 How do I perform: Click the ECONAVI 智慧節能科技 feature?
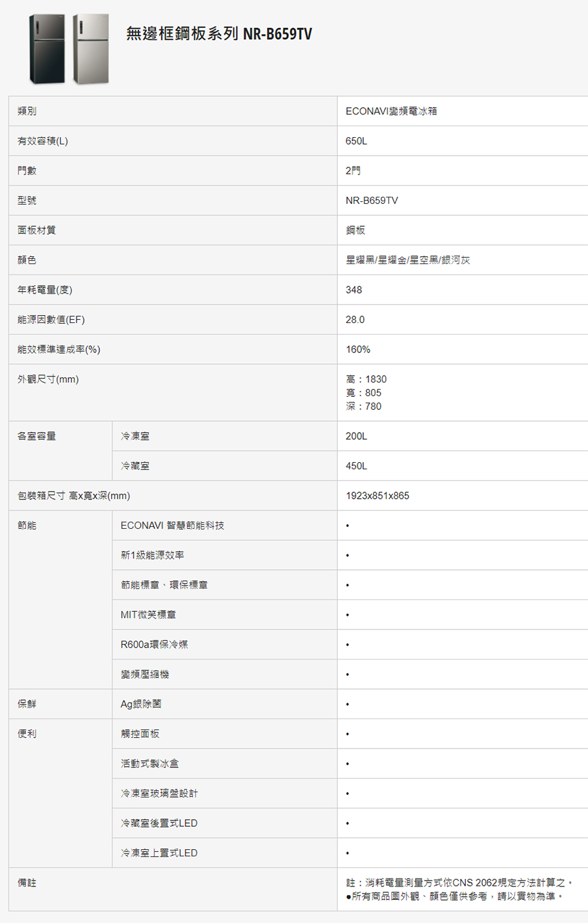pos(172,526)
